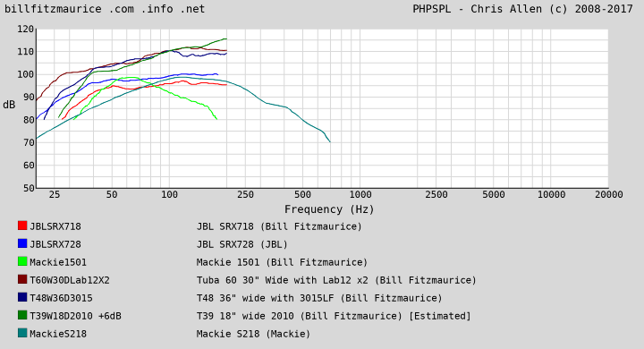
Task: Click the 500 Hz frequency axis label
Action: 302,194
